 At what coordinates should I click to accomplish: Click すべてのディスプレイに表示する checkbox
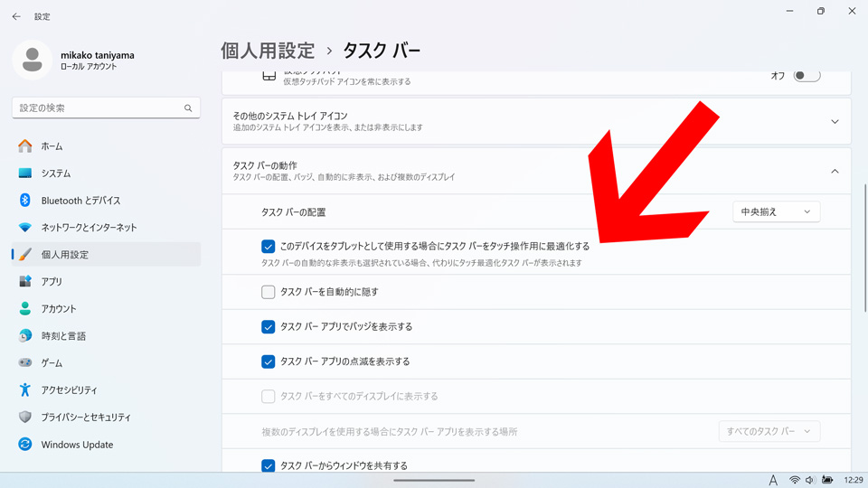point(268,396)
